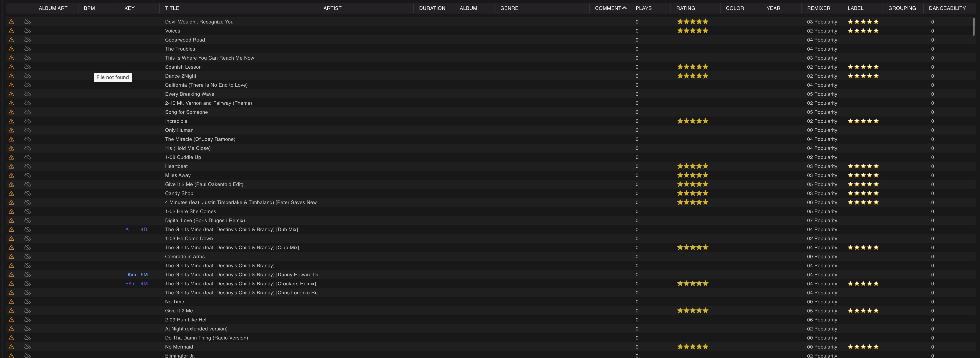This screenshot has width=980, height=358.
Task: Click the vertical scrollbar thumb
Action: click(973, 27)
